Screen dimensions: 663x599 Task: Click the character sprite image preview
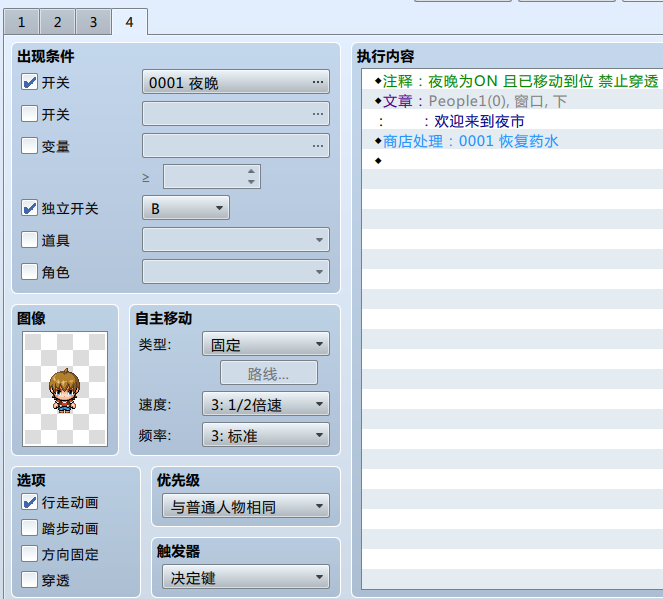[x=65, y=389]
